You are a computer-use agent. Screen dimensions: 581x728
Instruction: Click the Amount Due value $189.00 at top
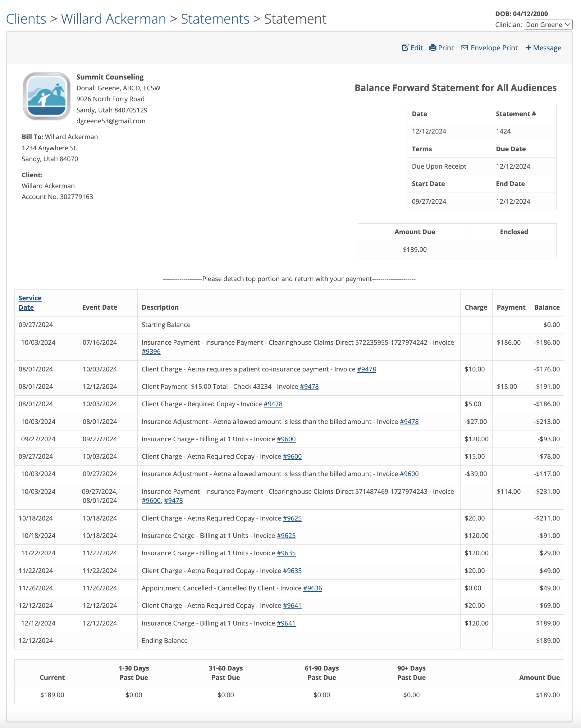click(x=414, y=249)
